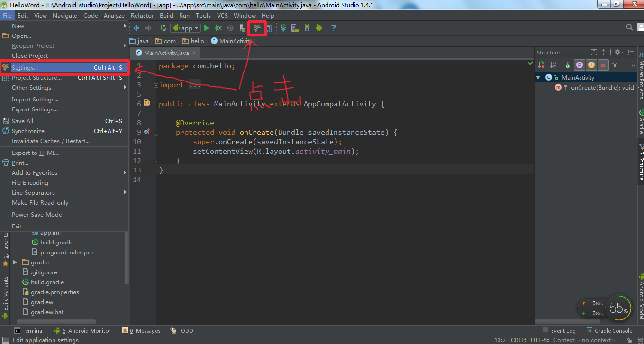Open the Other Settings submenu

64,88
